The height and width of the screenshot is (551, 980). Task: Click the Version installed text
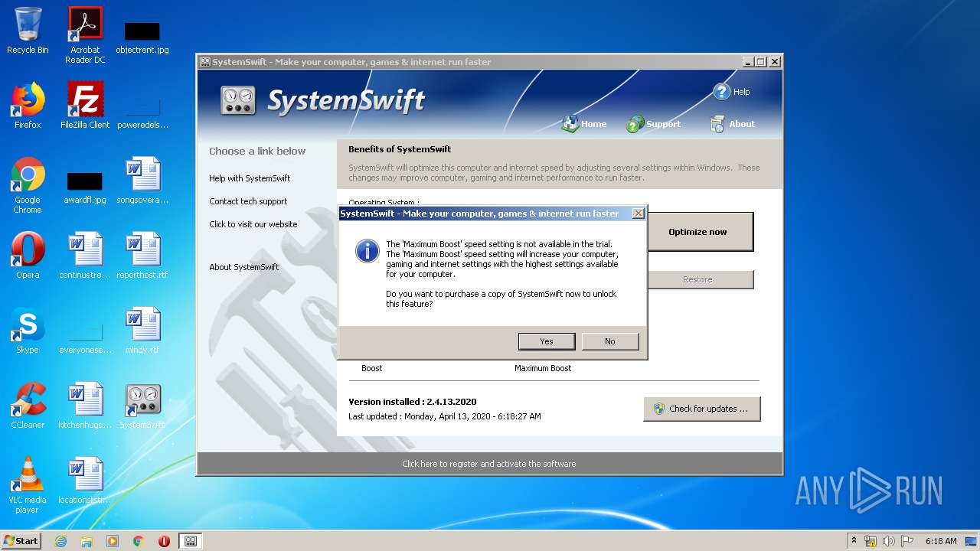coord(413,402)
